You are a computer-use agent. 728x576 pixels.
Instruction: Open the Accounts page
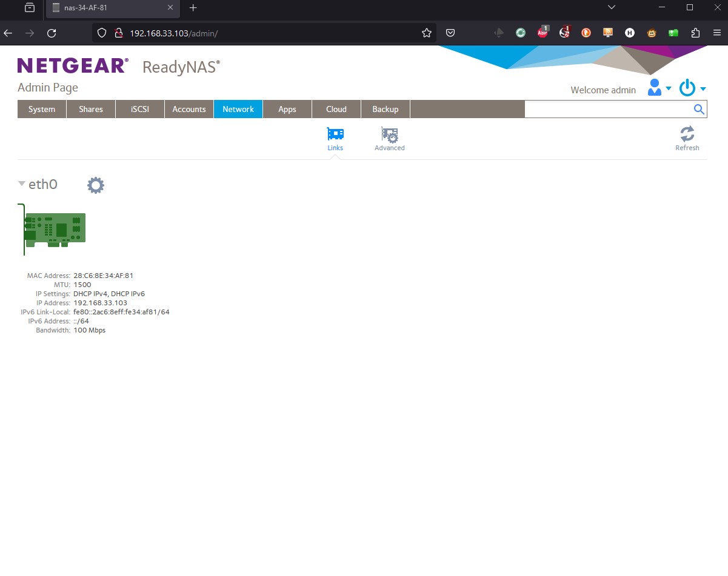[x=189, y=109]
